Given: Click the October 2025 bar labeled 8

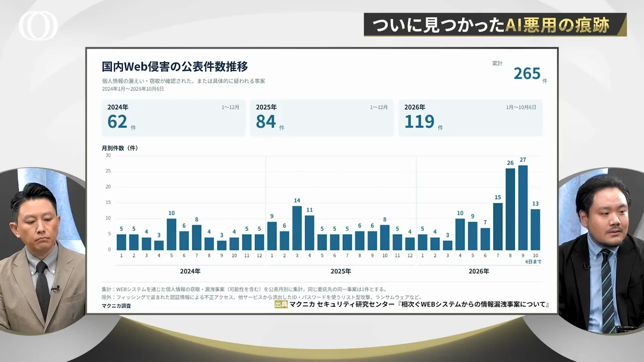Looking at the screenshot, I should [x=385, y=237].
